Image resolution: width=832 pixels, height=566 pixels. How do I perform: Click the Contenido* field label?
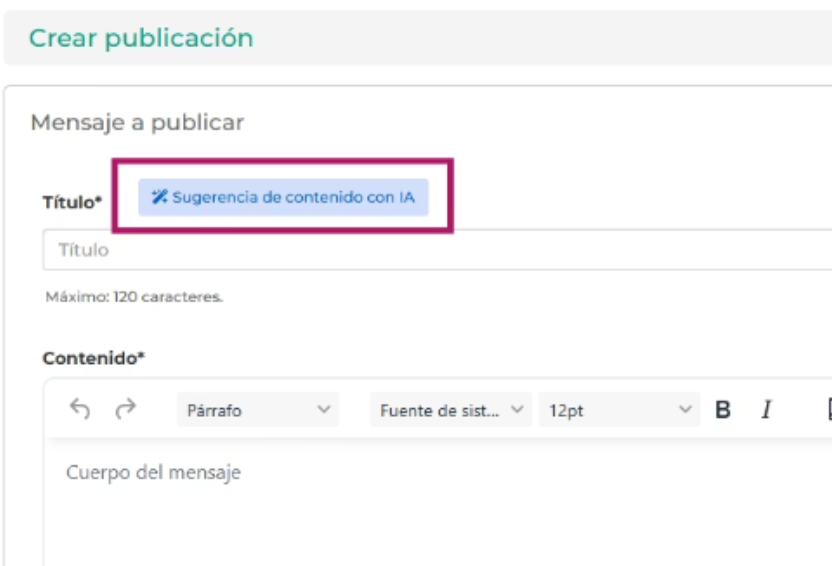[x=94, y=359]
